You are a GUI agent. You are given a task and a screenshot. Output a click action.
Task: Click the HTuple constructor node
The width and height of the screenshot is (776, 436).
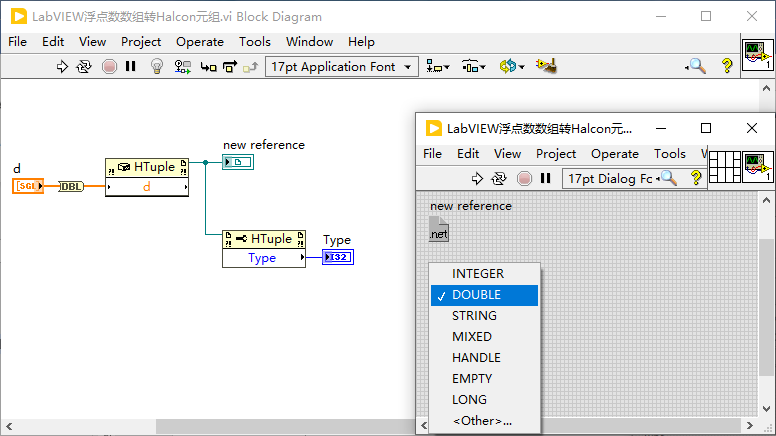147,168
